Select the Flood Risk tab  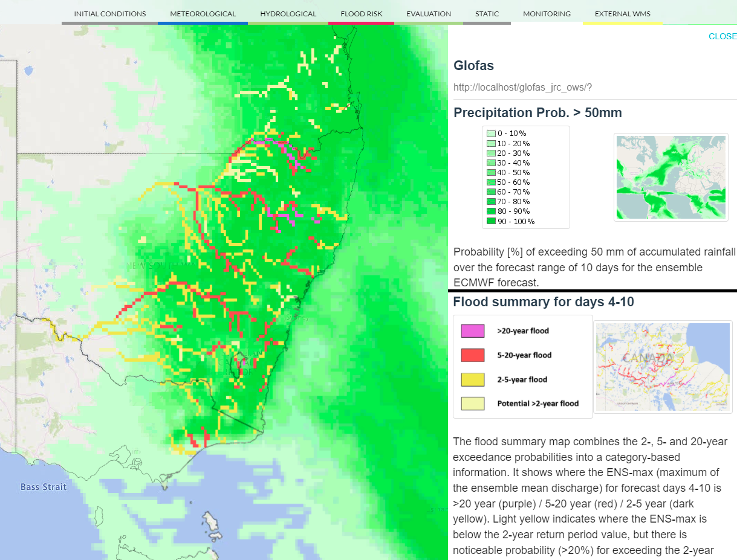point(361,13)
